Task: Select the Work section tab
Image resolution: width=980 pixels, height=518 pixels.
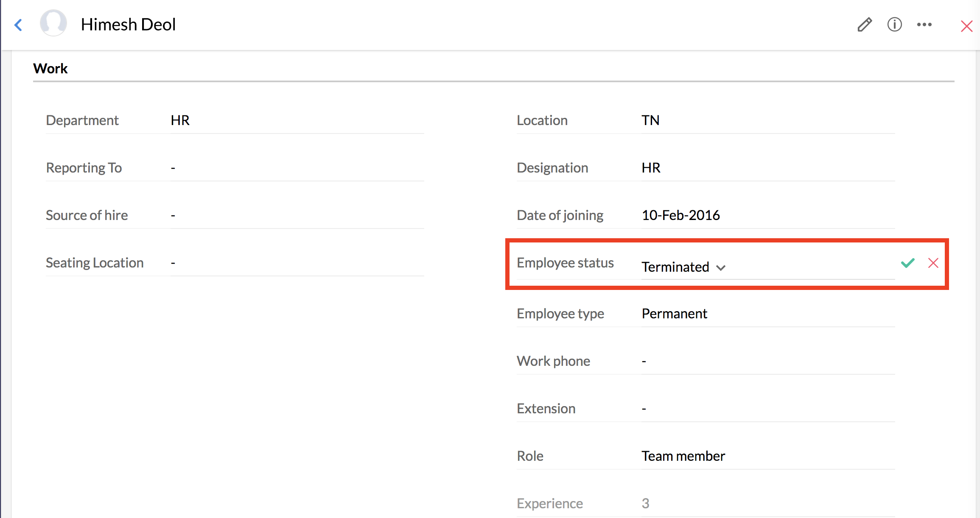Action: pyautogui.click(x=50, y=68)
